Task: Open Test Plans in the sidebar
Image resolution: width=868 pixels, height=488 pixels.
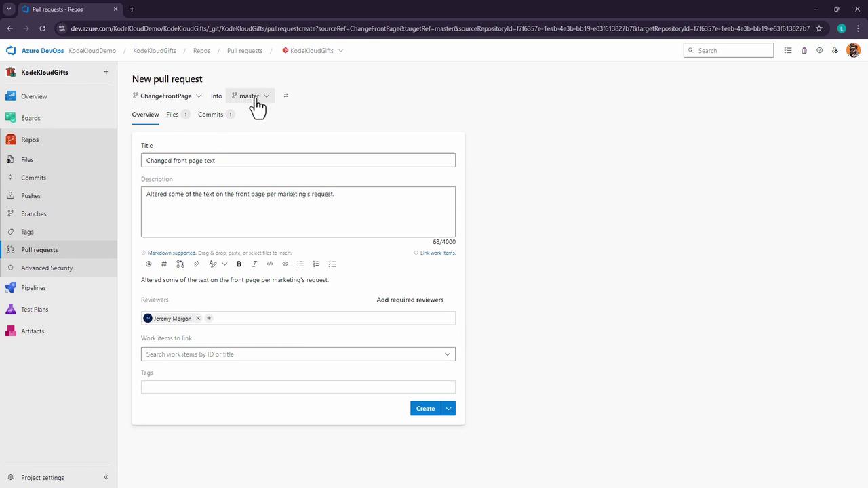Action: click(x=58, y=310)
